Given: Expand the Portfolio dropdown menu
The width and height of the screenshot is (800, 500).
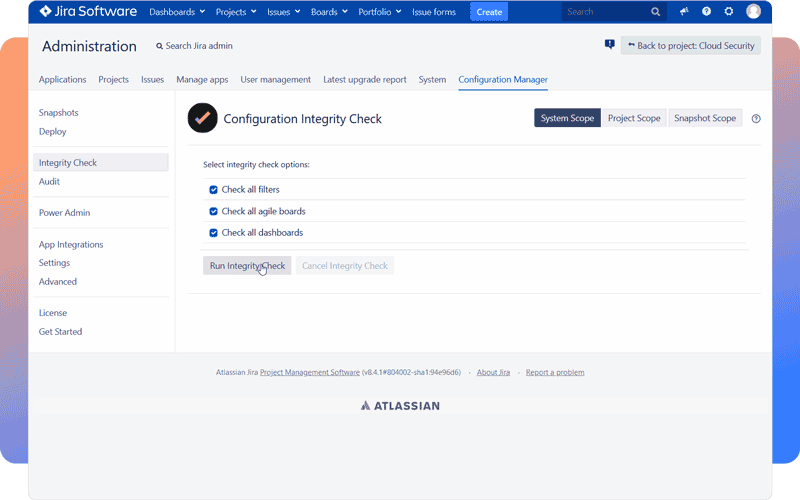Looking at the screenshot, I should tap(381, 12).
